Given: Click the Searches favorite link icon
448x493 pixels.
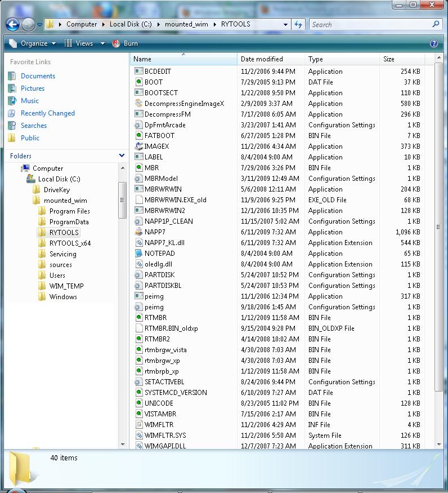Looking at the screenshot, I should point(12,126).
